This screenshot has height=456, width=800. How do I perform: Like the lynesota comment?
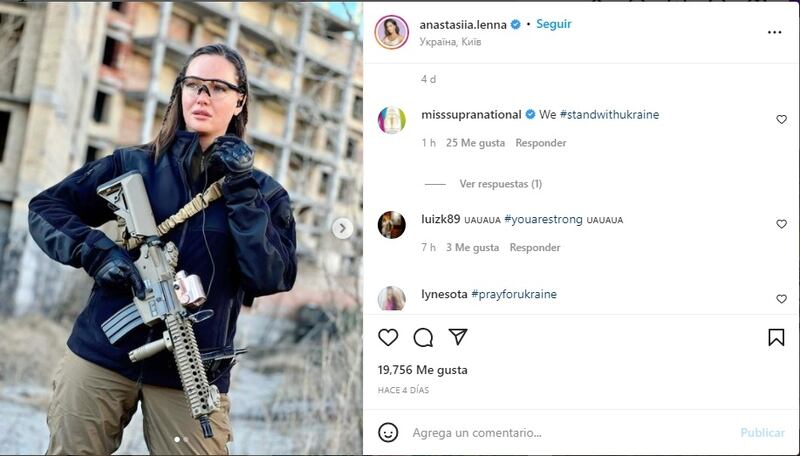[x=781, y=299]
